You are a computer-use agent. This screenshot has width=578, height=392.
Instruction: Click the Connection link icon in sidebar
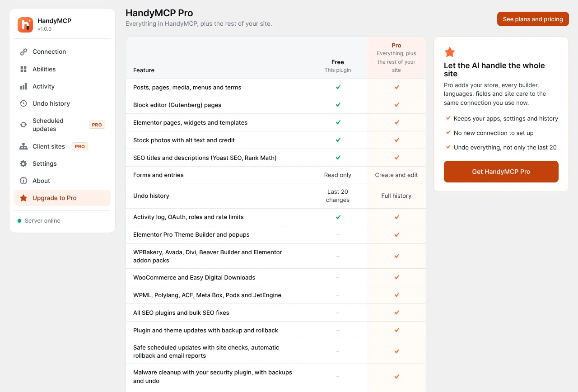click(x=23, y=52)
